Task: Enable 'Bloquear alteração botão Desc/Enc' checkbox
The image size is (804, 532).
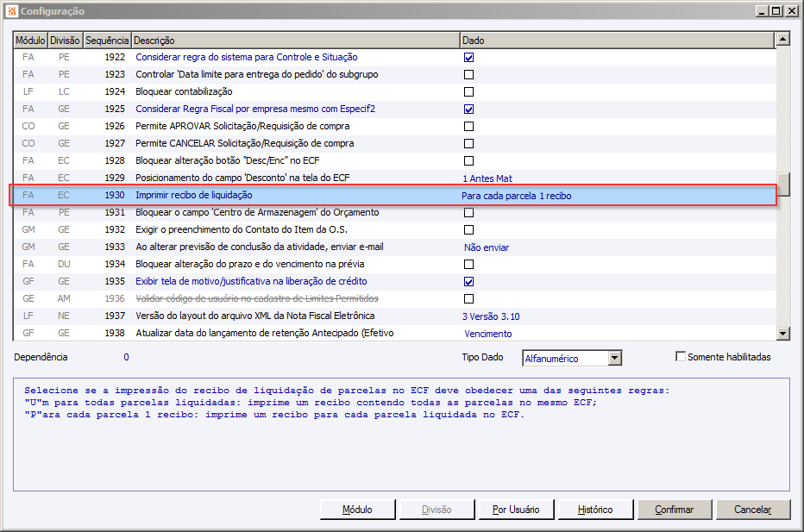Action: [x=468, y=161]
